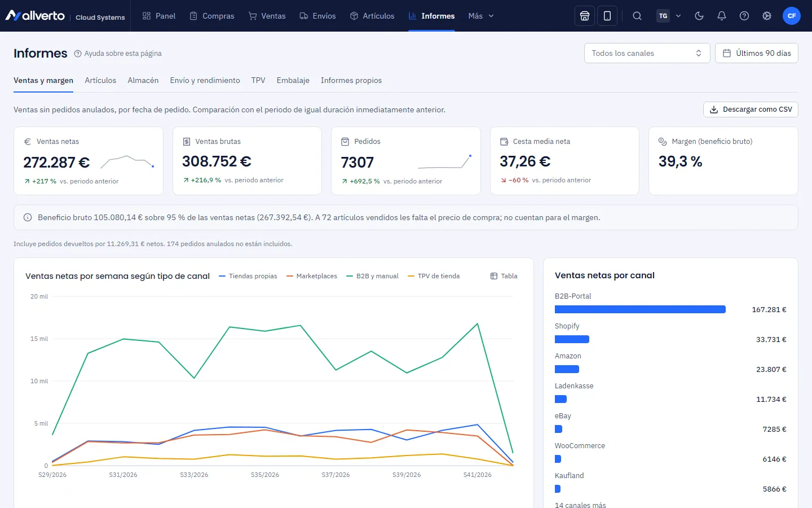Image resolution: width=812 pixels, height=508 pixels.
Task: Click the S35/2026 axis label
Action: pyautogui.click(x=265, y=475)
